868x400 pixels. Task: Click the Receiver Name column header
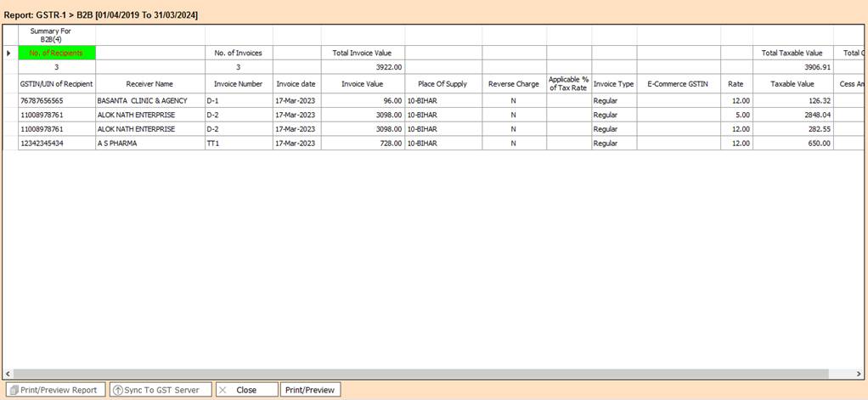149,84
